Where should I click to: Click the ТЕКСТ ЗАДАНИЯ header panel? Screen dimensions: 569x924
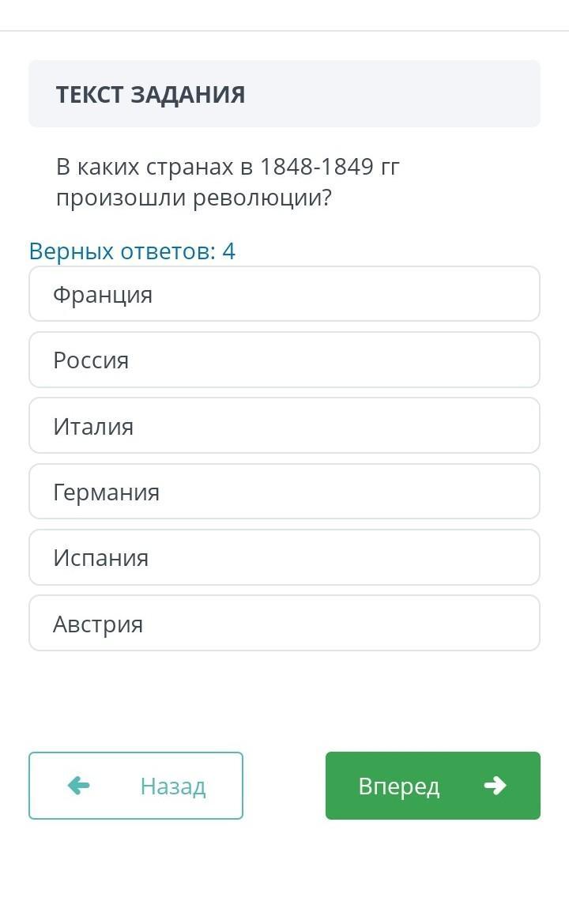(284, 94)
